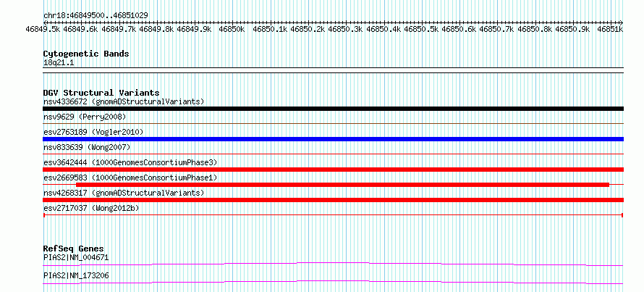Viewport: 644px width, 292px height.
Task: Click the RefSeq Genes track title
Action: pos(74,249)
